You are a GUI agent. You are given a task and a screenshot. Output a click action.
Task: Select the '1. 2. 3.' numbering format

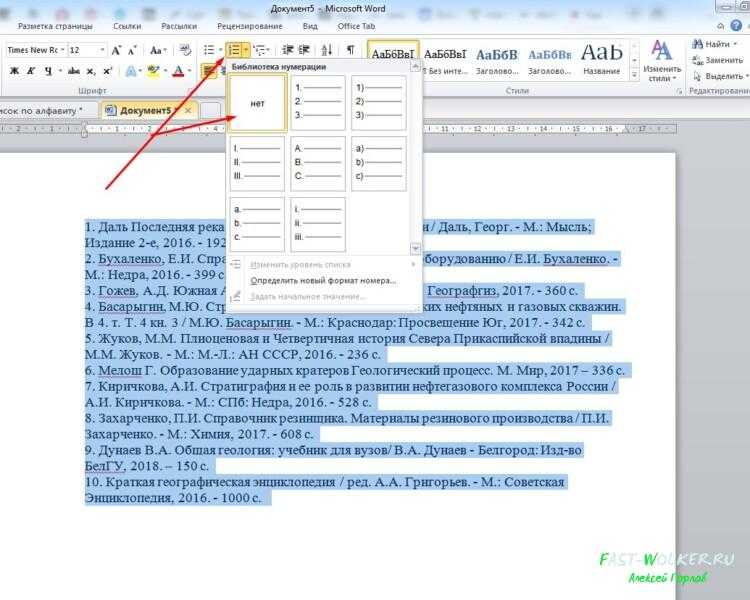318,103
